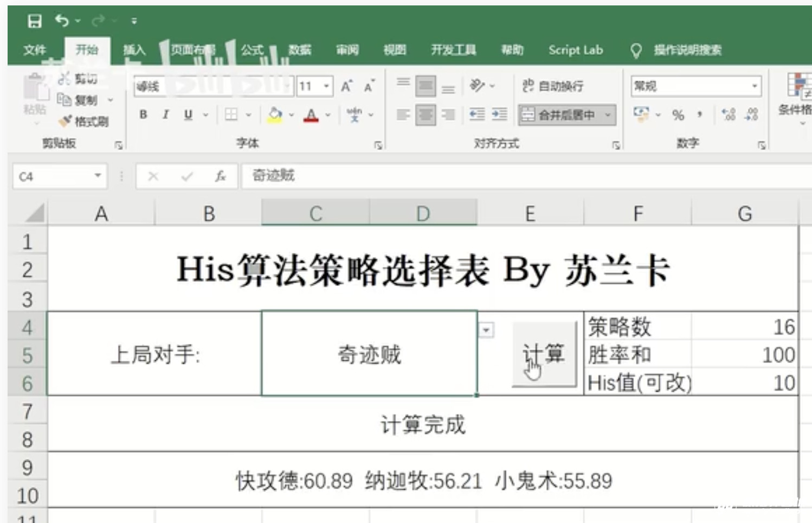Click the Name Box showing C4
Image resolution: width=812 pixels, height=523 pixels.
coord(54,176)
